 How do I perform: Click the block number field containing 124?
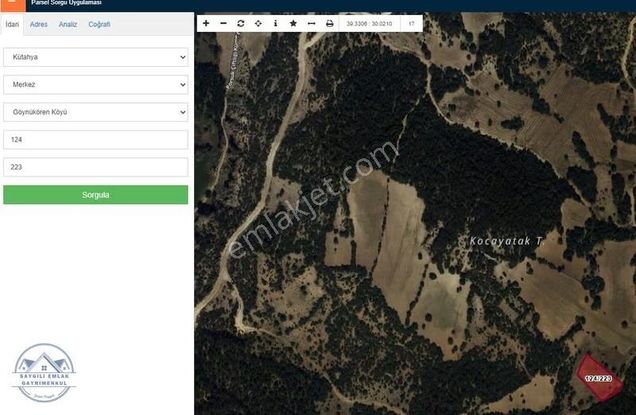[95, 140]
